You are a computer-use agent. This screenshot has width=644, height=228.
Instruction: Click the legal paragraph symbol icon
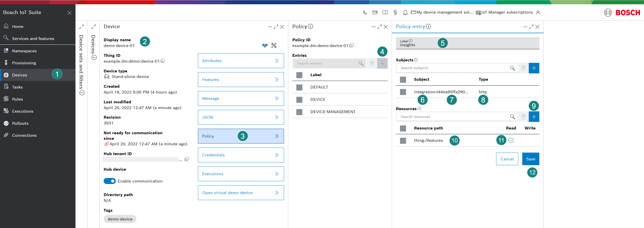click(x=395, y=12)
